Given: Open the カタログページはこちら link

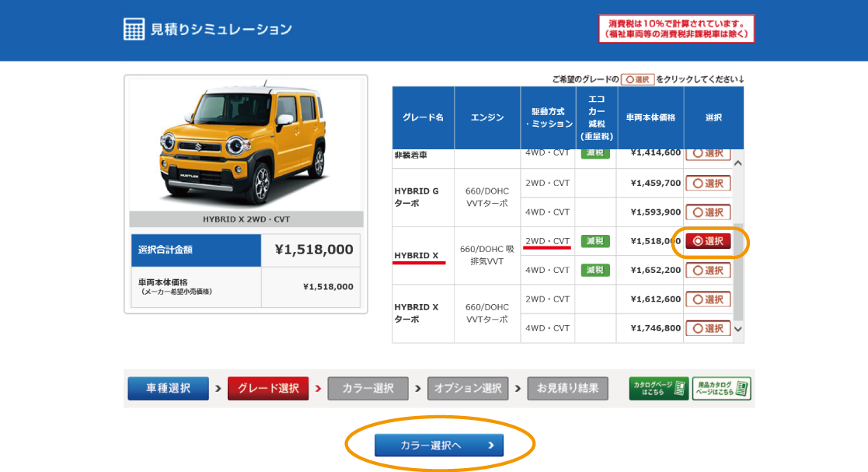Looking at the screenshot, I should pyautogui.click(x=659, y=388).
